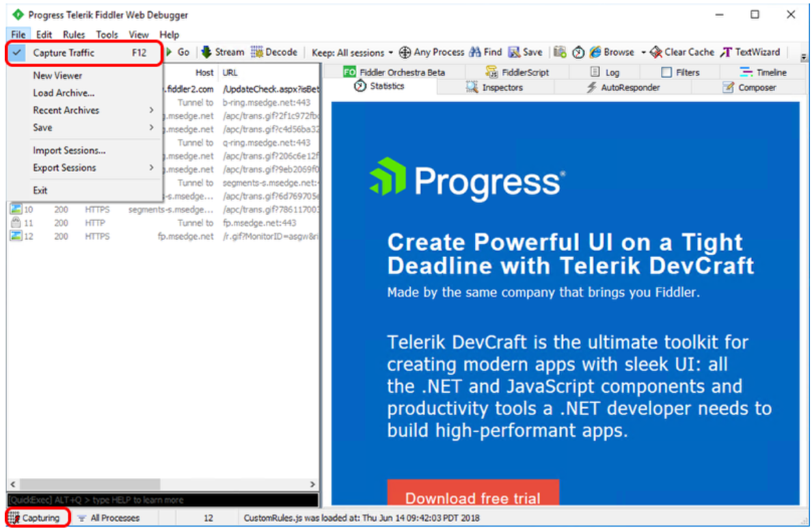Screen dimensions: 812x530
Task: Click the Save sessions toolbar icon
Action: (515, 52)
